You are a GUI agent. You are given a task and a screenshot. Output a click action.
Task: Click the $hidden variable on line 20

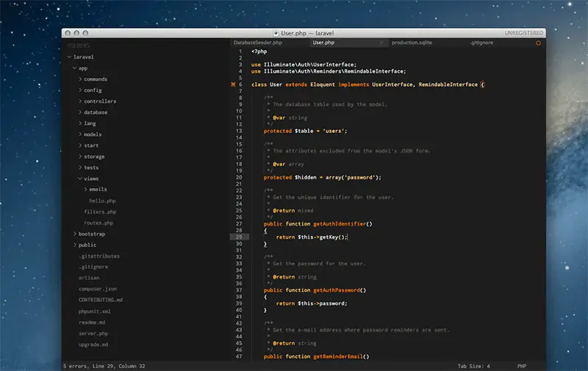click(x=305, y=177)
